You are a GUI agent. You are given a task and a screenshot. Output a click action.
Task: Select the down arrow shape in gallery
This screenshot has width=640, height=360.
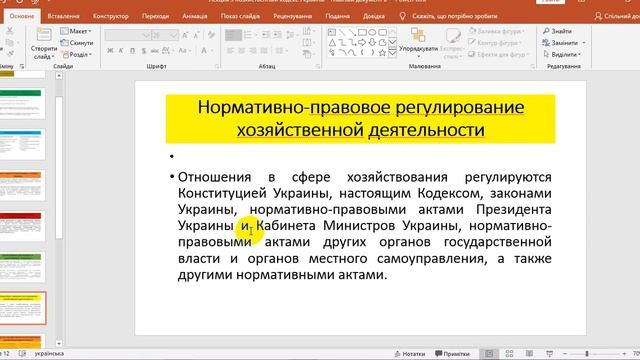pos(372,42)
